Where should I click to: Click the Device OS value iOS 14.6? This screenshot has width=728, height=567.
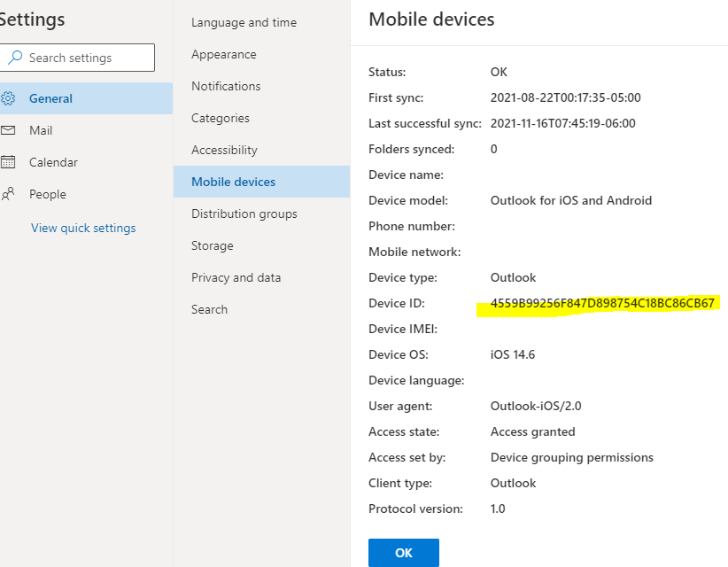pyautogui.click(x=513, y=354)
